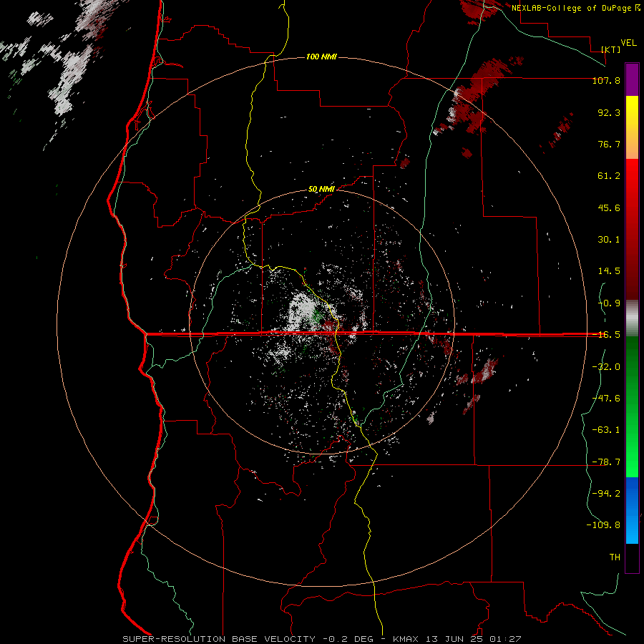Image resolution: width=644 pixels, height=644 pixels.
Task: Click the [KT] units label
Action: click(x=611, y=49)
